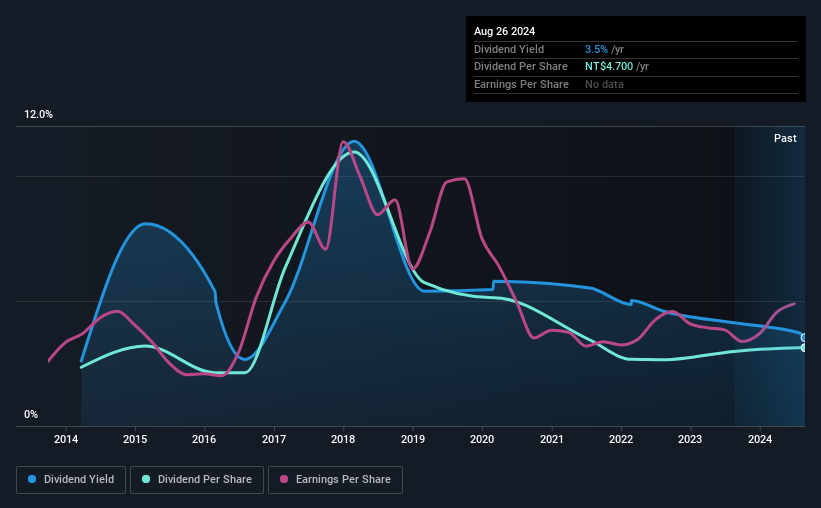Click the Past region label
The height and width of the screenshot is (508, 821).
pos(785,138)
